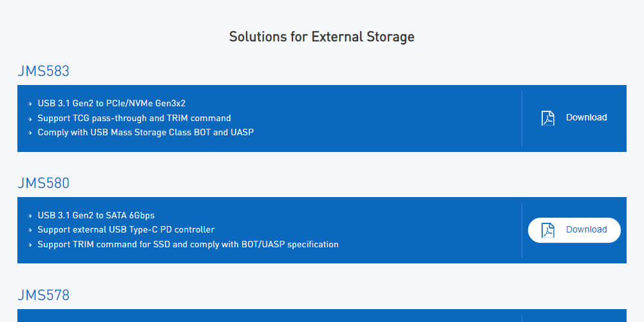Click the PDF icon in the JMS583 row

point(547,118)
